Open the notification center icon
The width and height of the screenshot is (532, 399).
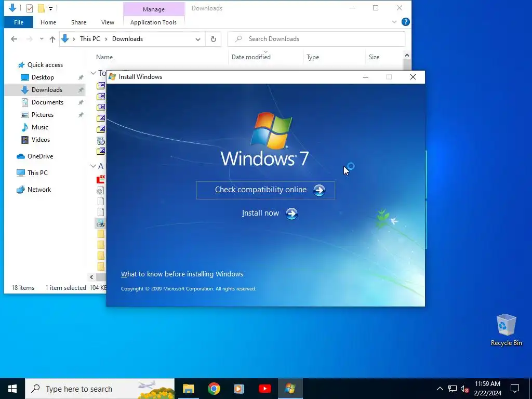pos(515,389)
